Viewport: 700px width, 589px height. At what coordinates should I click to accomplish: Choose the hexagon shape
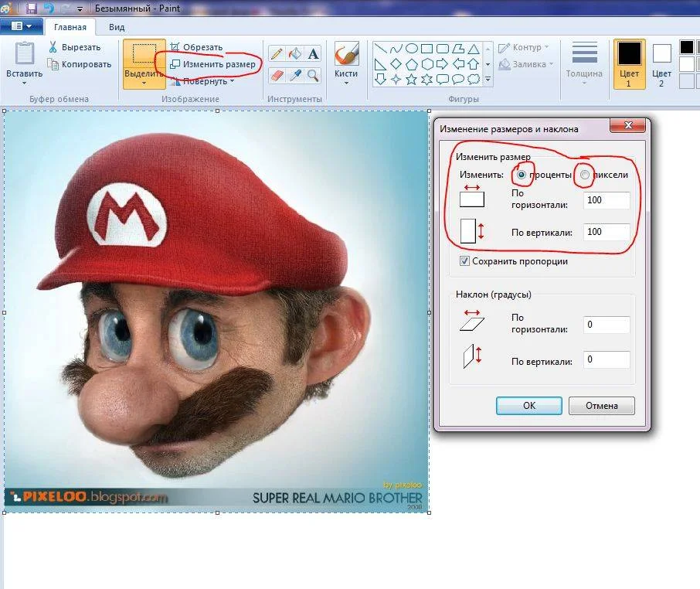coord(427,64)
